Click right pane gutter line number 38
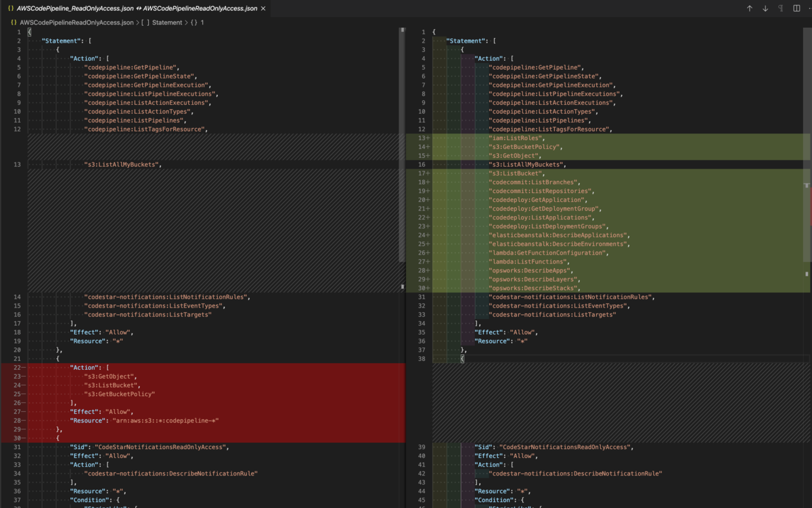The height and width of the screenshot is (508, 812). [x=421, y=358]
